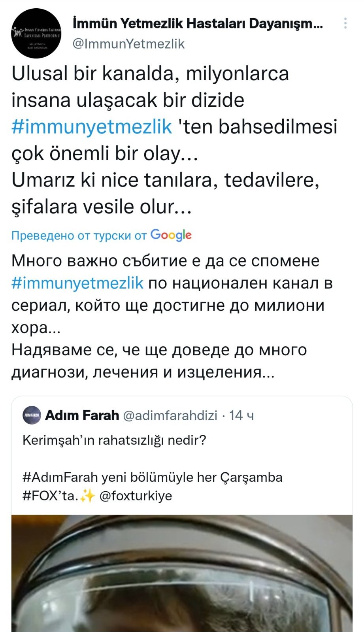
Task: Tap the Adım Farah name in quoted tweet
Action: point(82,415)
